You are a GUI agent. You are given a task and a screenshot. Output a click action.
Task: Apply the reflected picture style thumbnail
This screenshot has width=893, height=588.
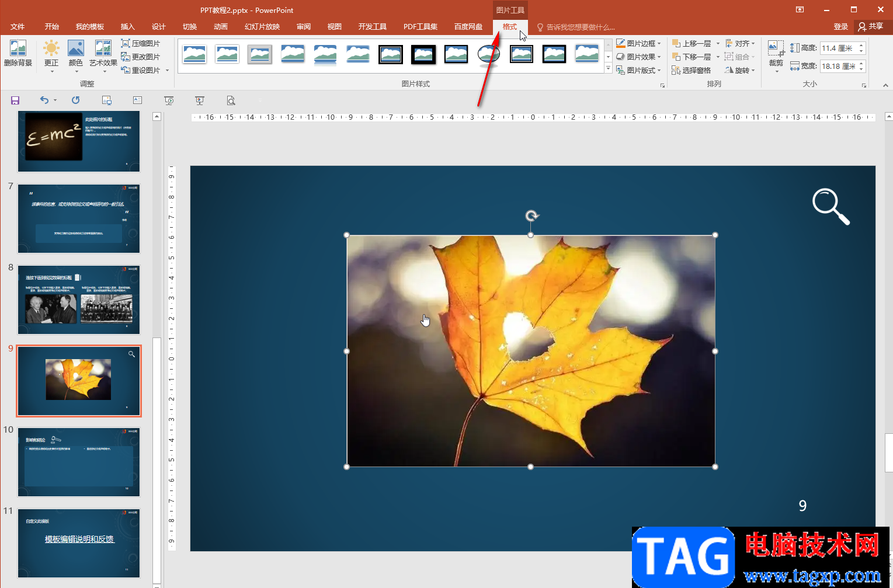(325, 54)
